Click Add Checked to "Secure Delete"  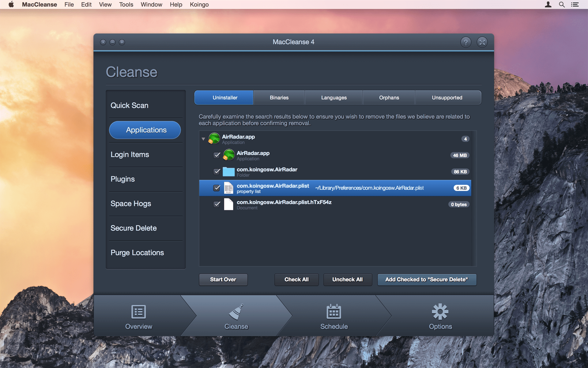(x=427, y=279)
